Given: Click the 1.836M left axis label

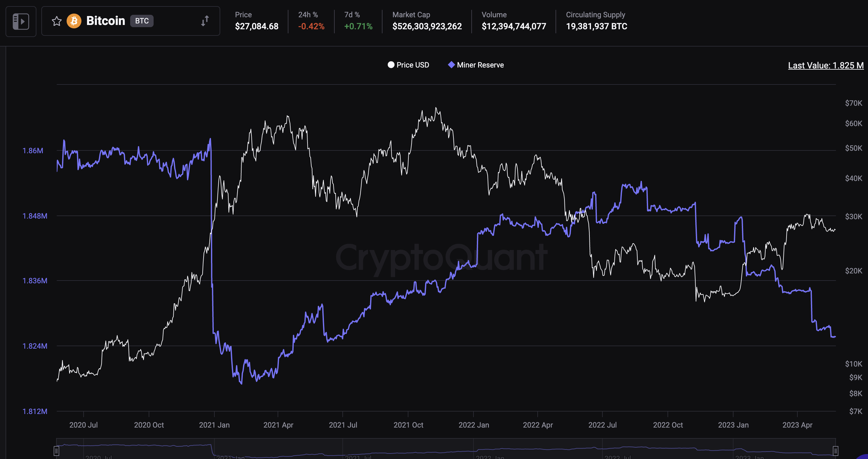Looking at the screenshot, I should point(35,281).
